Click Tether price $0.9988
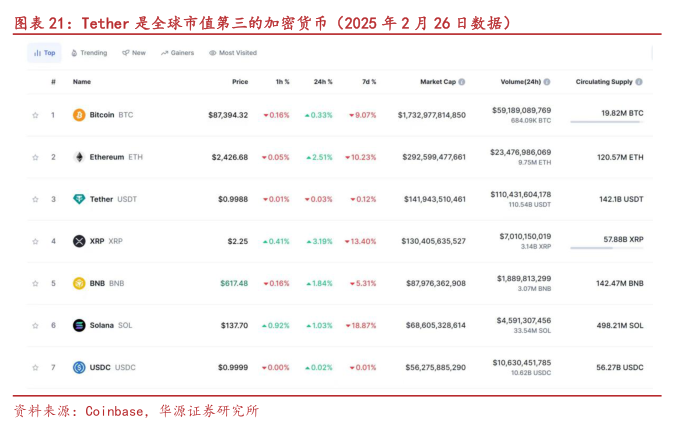This screenshot has height=430, width=679. (233, 199)
